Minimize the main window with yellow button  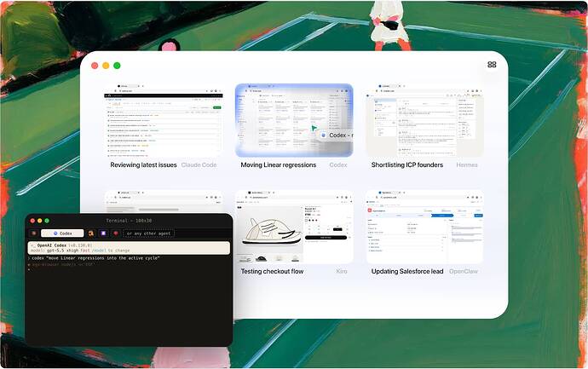106,66
